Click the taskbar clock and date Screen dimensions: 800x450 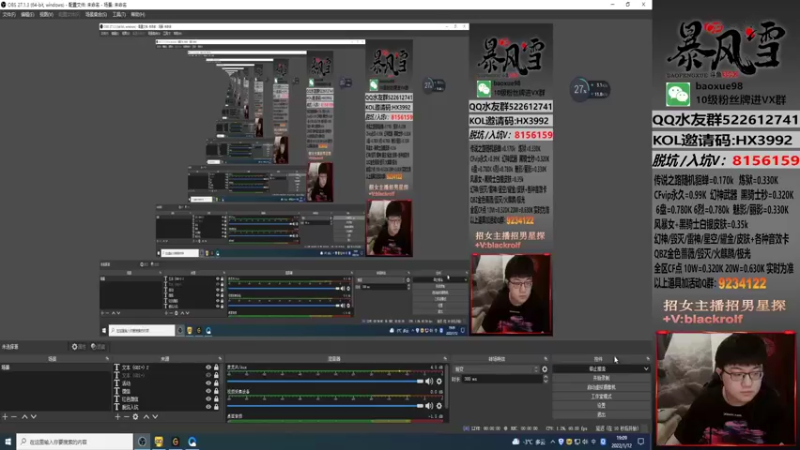pyautogui.click(x=621, y=441)
